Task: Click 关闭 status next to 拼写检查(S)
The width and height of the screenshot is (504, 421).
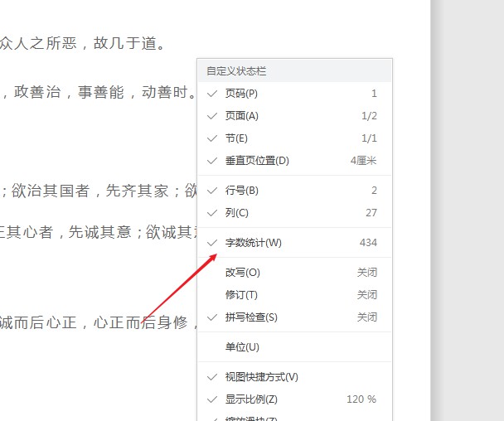Action: tap(366, 317)
